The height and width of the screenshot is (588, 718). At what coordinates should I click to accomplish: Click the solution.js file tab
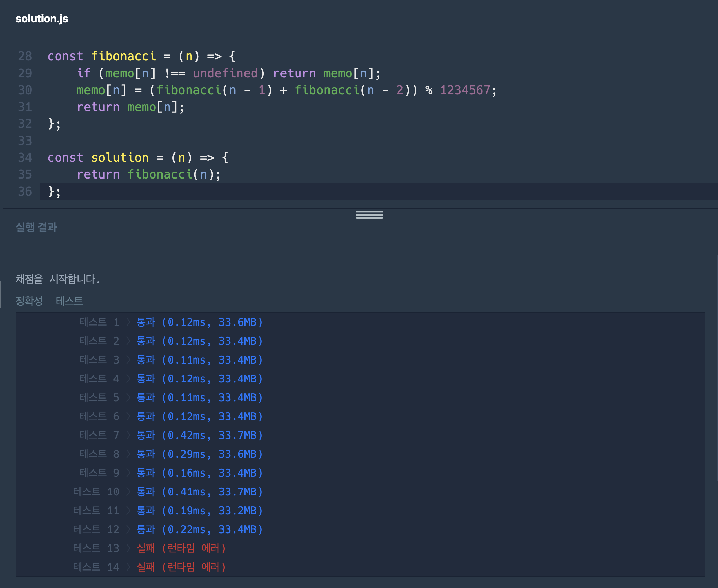pyautogui.click(x=42, y=19)
